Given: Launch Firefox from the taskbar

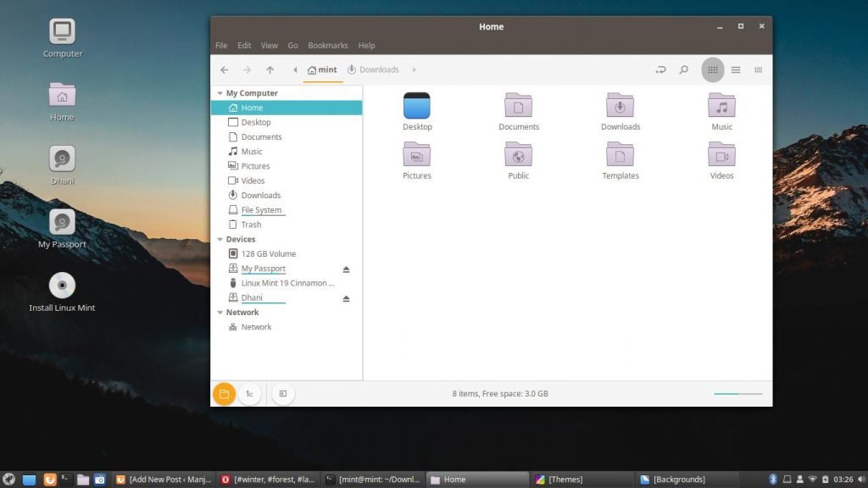Looking at the screenshot, I should point(51,479).
